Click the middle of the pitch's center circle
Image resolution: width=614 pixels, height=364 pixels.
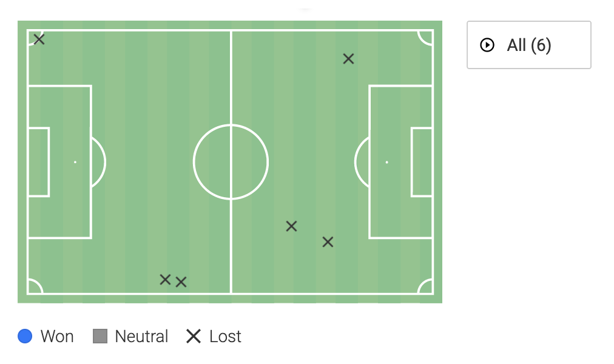pos(231,162)
